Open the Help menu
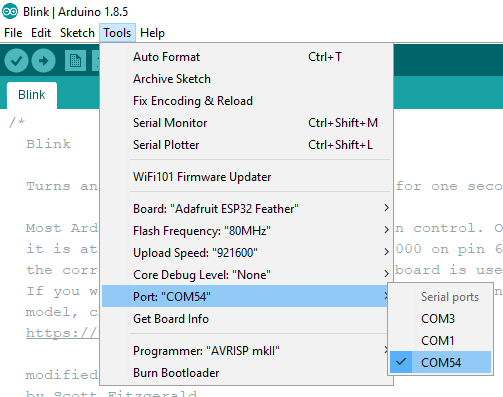 152,33
